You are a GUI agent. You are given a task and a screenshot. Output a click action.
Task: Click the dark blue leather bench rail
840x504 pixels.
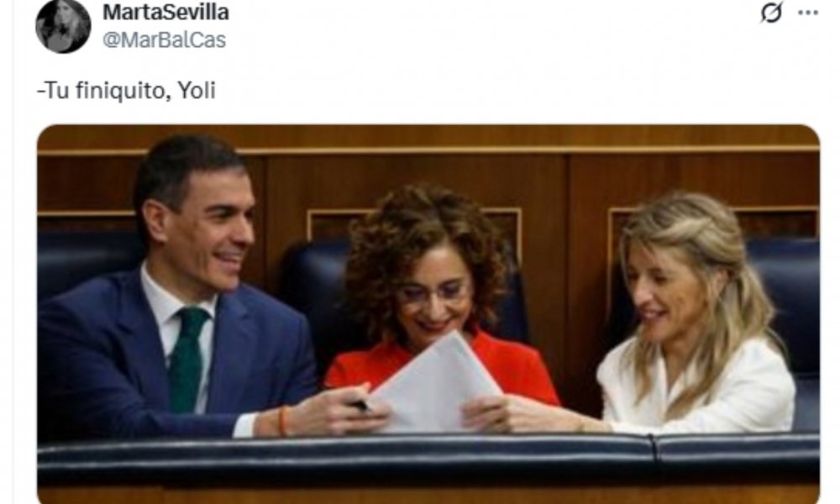[x=428, y=457]
